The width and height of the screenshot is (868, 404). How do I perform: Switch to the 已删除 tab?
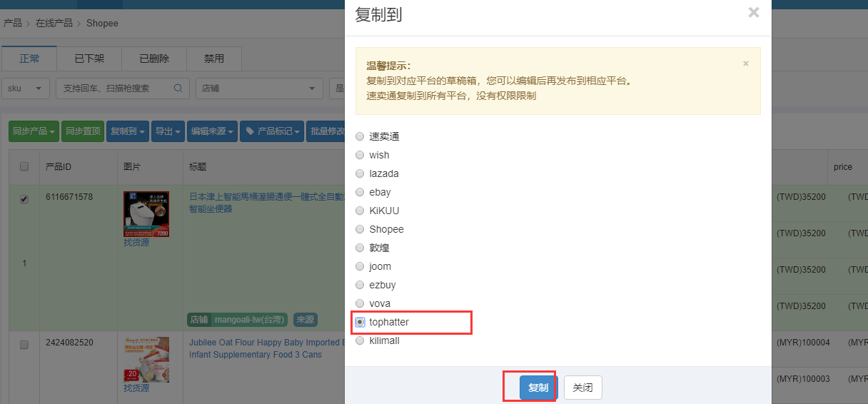point(154,59)
